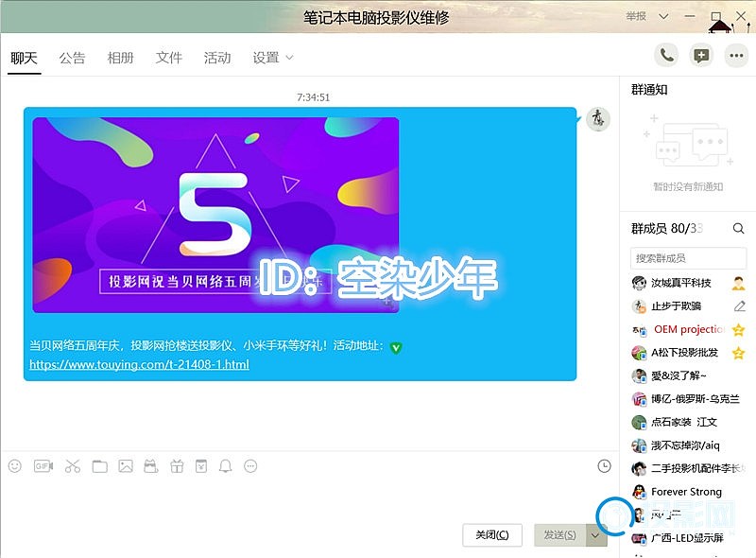This screenshot has width=756, height=558.
Task: Click the avatar of 汝城真平科技
Action: click(x=639, y=283)
